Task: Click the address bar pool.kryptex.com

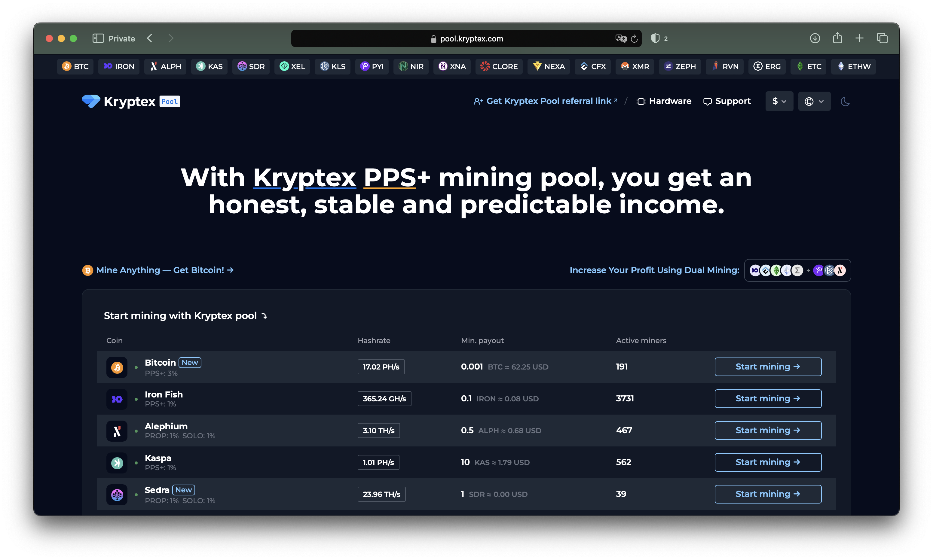Action: click(x=466, y=38)
